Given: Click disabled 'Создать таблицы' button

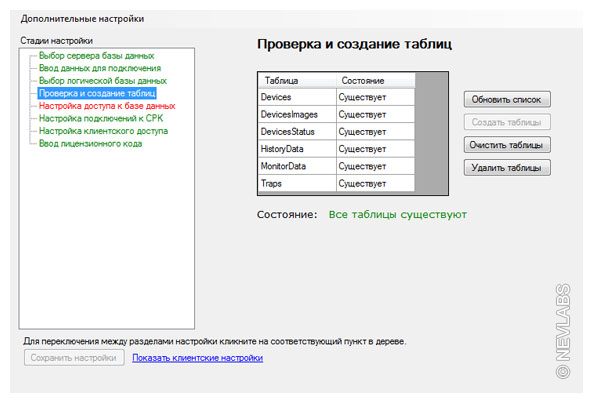Looking at the screenshot, I should click(507, 122).
